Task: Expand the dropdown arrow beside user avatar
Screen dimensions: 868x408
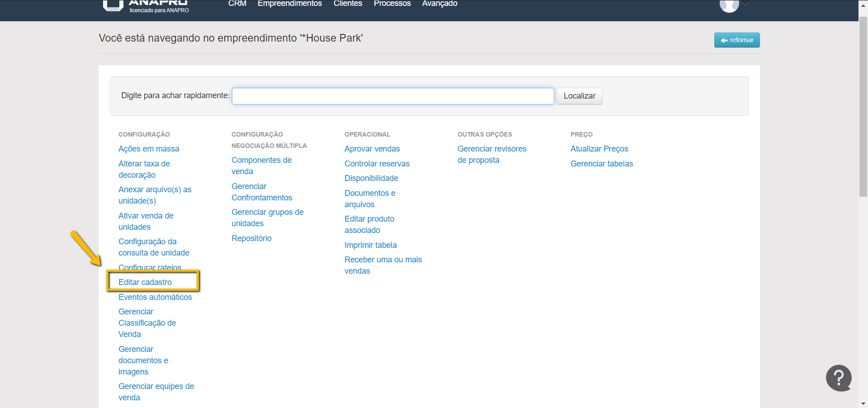Action: (745, 4)
